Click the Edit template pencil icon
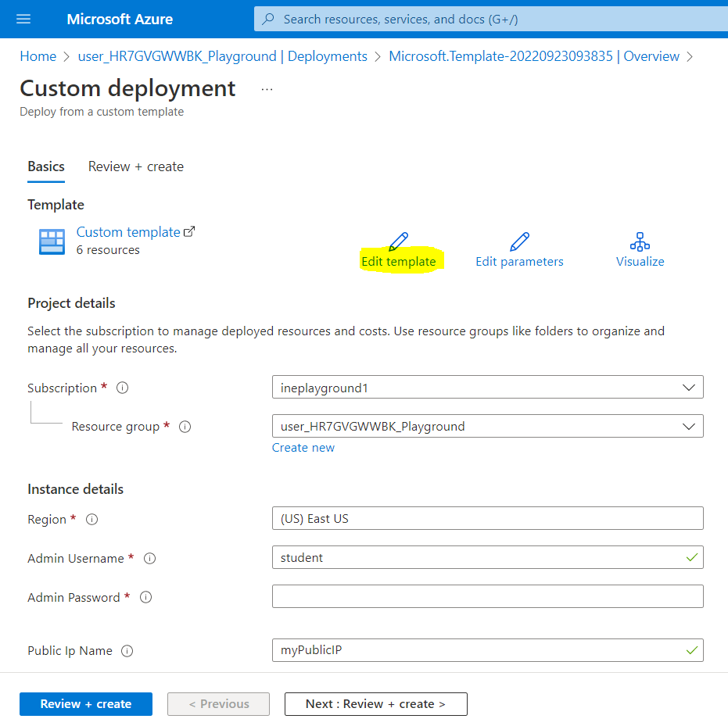728x726 pixels. (x=398, y=241)
